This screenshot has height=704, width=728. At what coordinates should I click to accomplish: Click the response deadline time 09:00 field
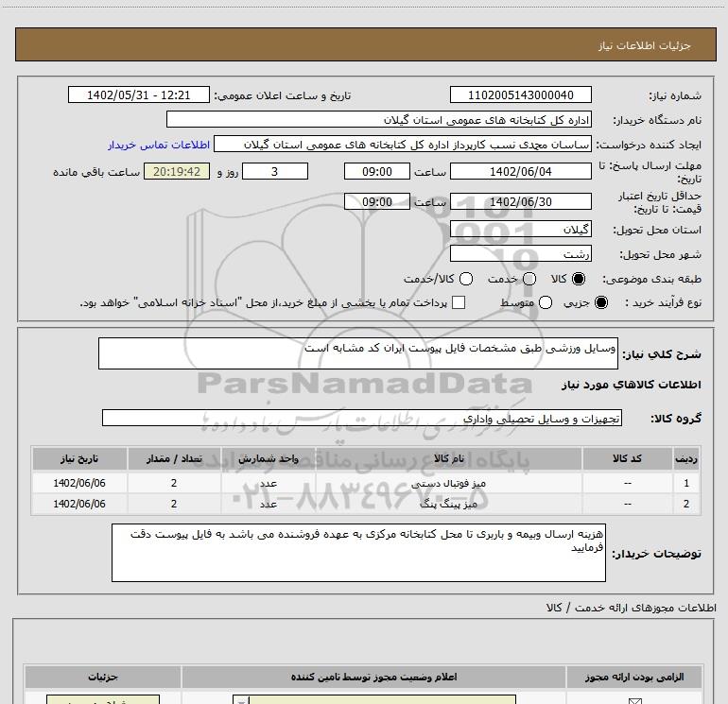[377, 172]
